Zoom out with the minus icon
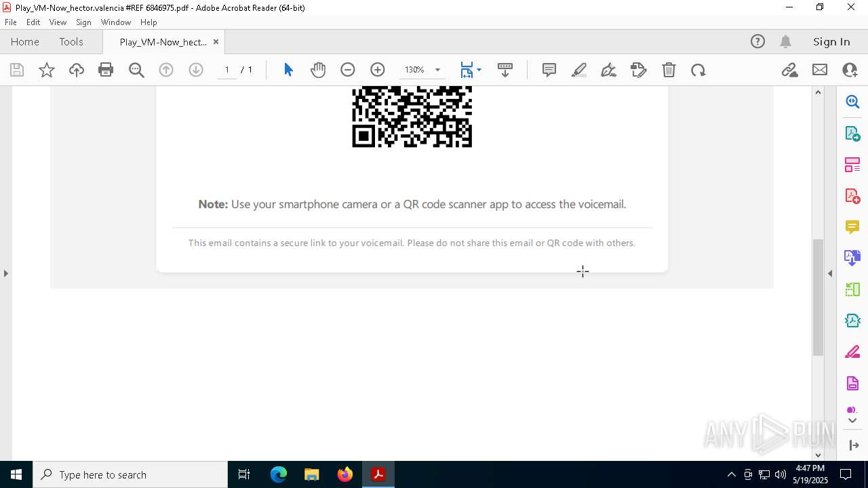This screenshot has width=868, height=488. coord(348,70)
